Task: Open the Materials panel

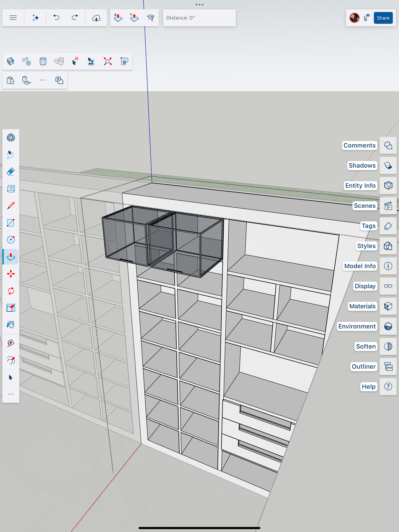Action: pos(388,306)
